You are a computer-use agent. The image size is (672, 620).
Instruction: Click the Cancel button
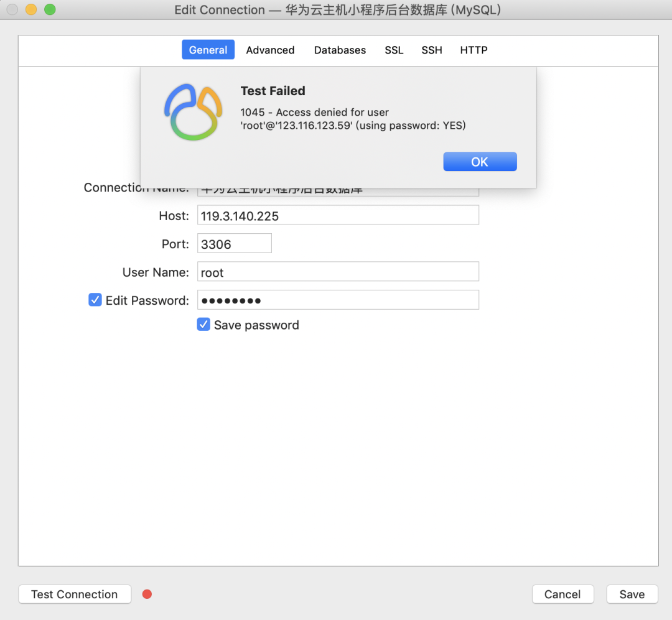(562, 595)
